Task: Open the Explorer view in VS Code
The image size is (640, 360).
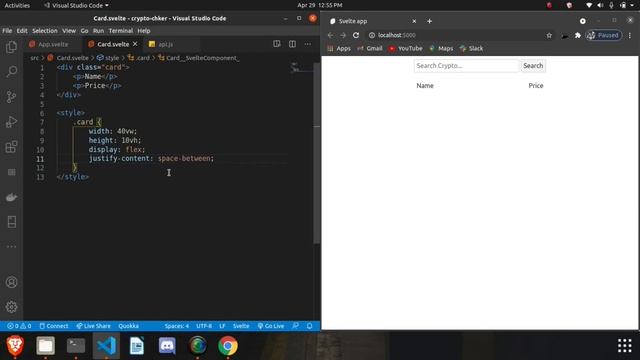Action: click(x=11, y=47)
